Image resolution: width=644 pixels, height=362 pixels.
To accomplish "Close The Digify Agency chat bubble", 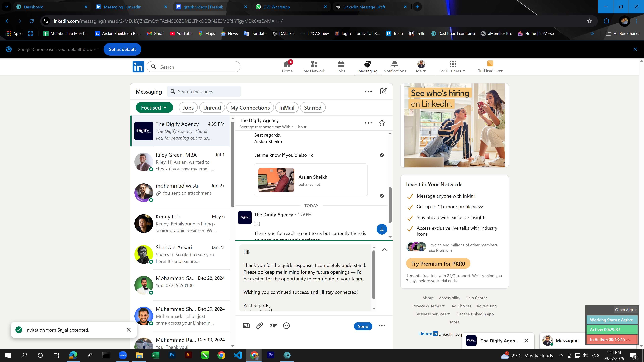I will click(526, 341).
